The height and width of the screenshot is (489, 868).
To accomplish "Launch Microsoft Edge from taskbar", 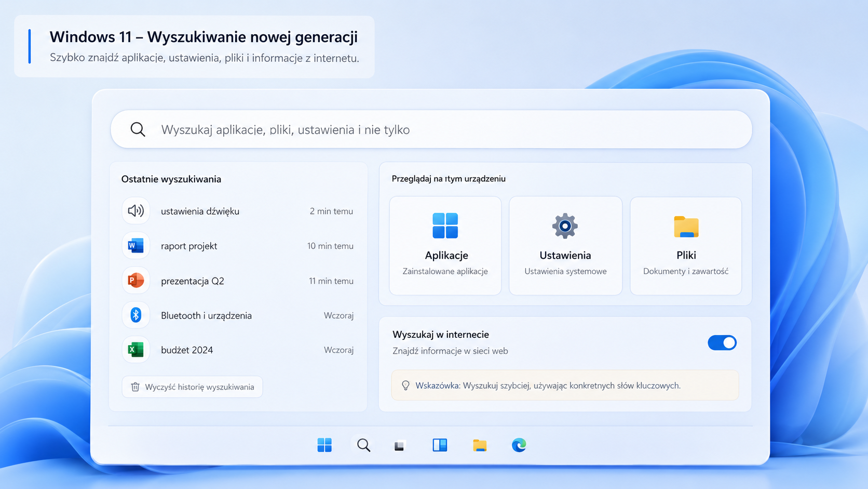I will (x=519, y=445).
